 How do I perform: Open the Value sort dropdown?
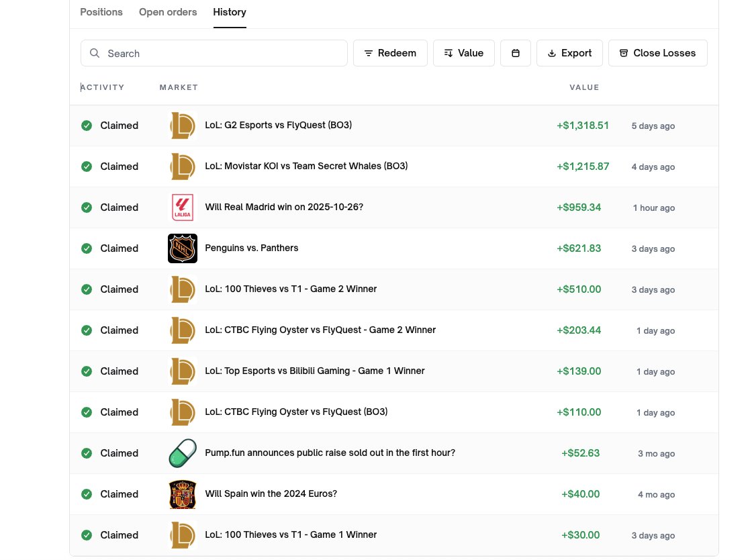click(x=463, y=53)
